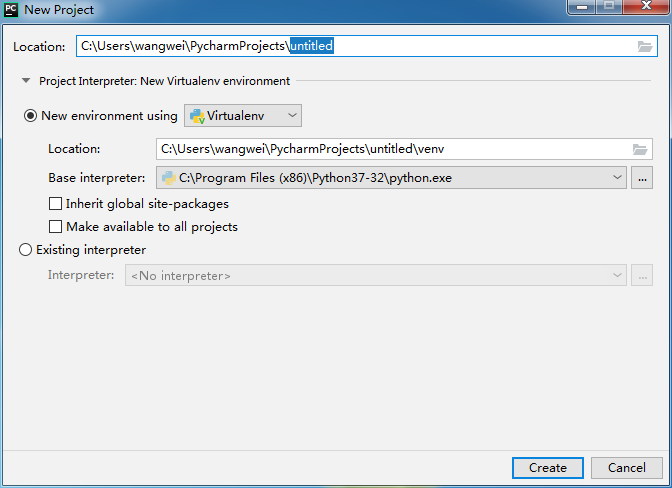Enable Make available to all projects

tap(55, 227)
